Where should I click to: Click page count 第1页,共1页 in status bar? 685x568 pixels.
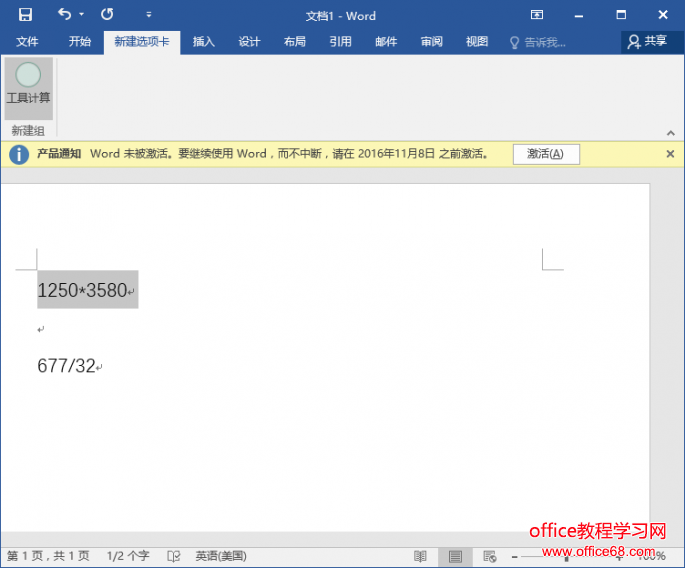[48, 556]
